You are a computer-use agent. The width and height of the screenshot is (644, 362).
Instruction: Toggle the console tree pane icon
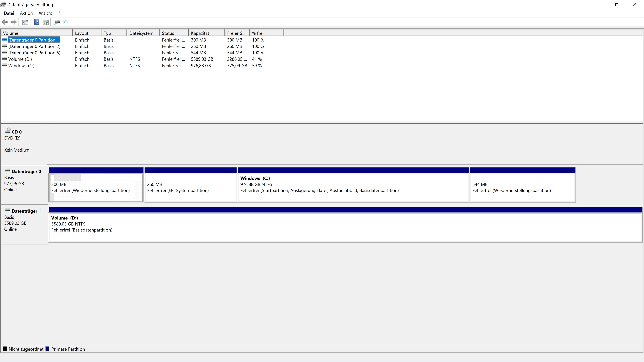click(25, 22)
